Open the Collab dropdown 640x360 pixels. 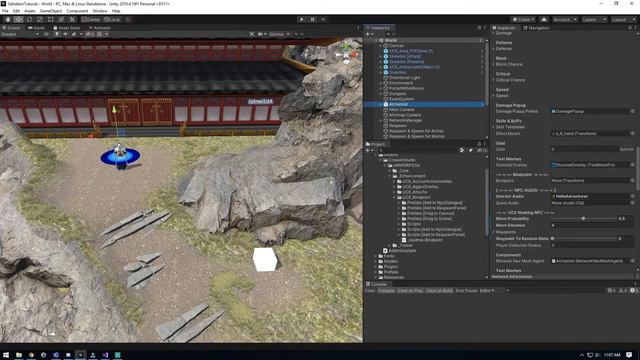coord(523,19)
